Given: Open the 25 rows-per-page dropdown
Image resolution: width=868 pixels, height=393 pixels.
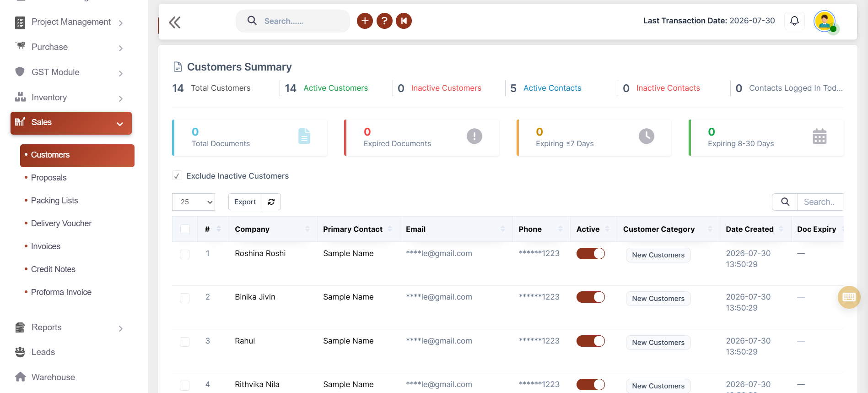Looking at the screenshot, I should click(x=194, y=202).
